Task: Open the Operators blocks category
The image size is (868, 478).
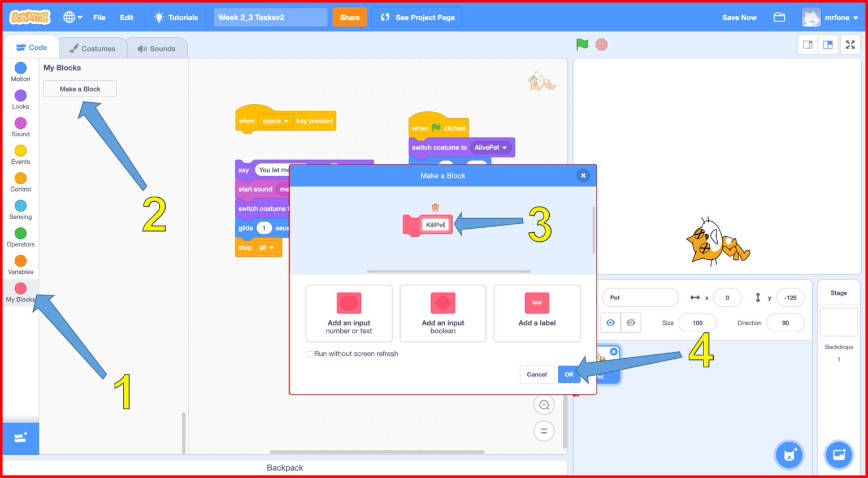Action: tap(20, 237)
